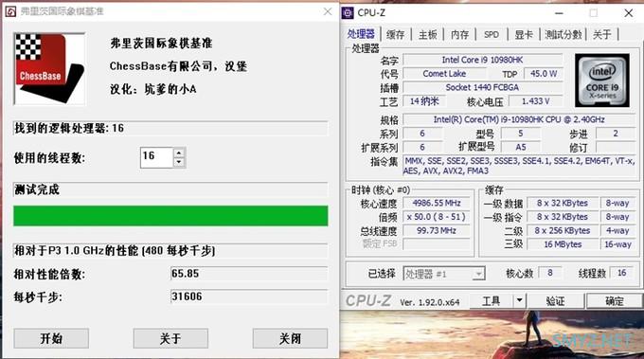
Task: Click '找到的逻辑处理器: 16' field
Action: 170,129
